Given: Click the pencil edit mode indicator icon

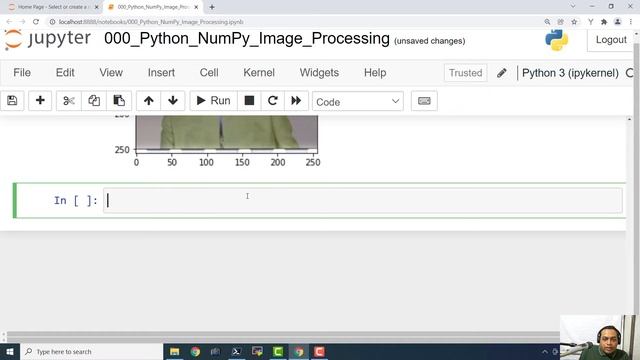Looking at the screenshot, I should click(x=502, y=73).
